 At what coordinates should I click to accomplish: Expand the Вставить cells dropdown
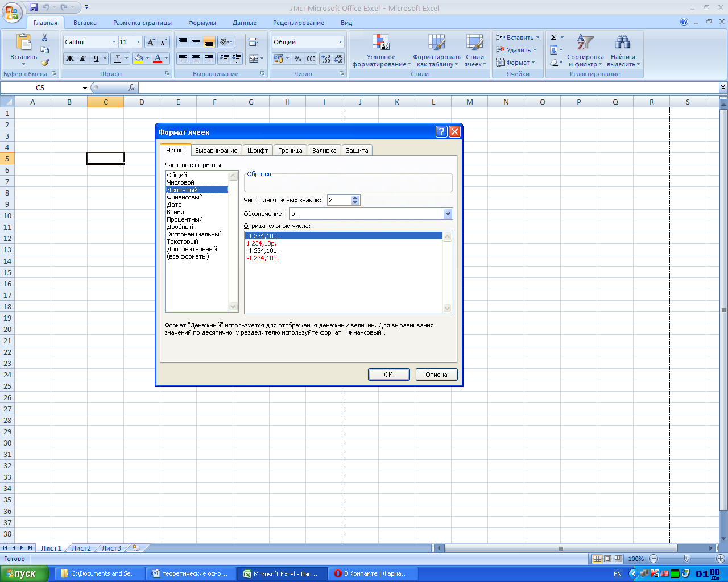click(537, 38)
